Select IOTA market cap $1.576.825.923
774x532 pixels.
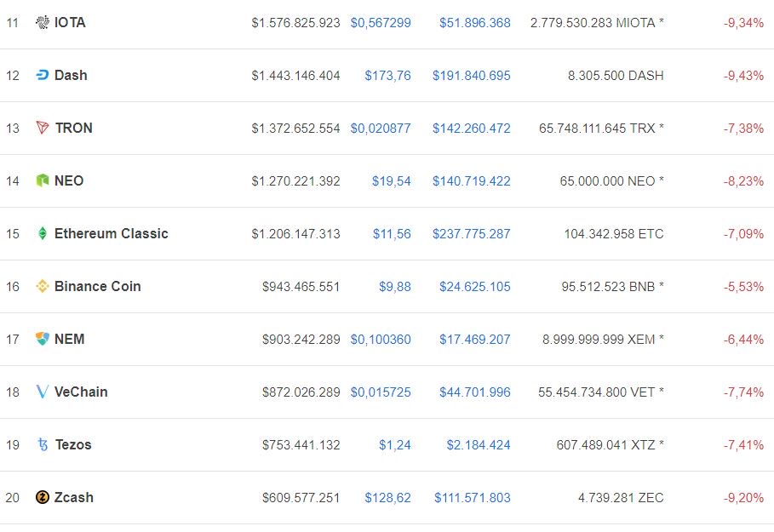point(295,23)
